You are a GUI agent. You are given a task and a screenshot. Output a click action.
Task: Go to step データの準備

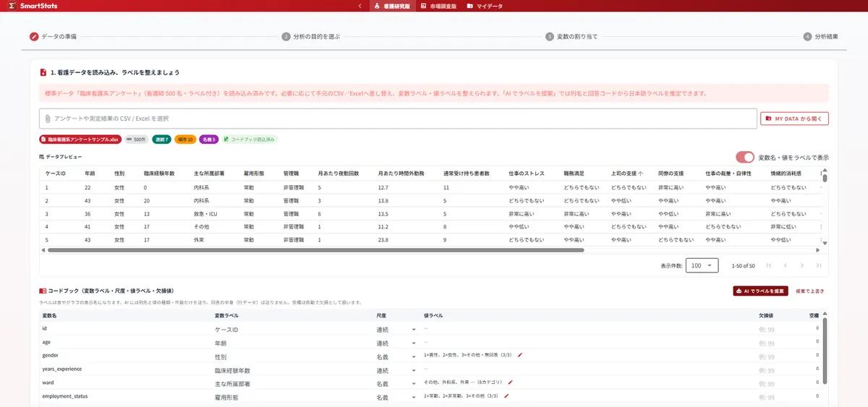(x=54, y=36)
